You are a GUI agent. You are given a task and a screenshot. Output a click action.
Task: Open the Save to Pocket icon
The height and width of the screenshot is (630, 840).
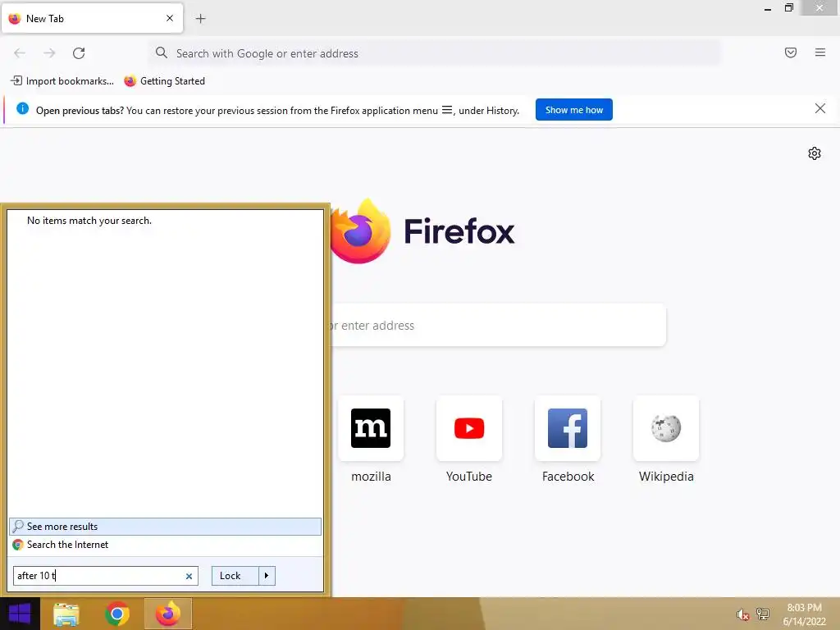tap(790, 52)
